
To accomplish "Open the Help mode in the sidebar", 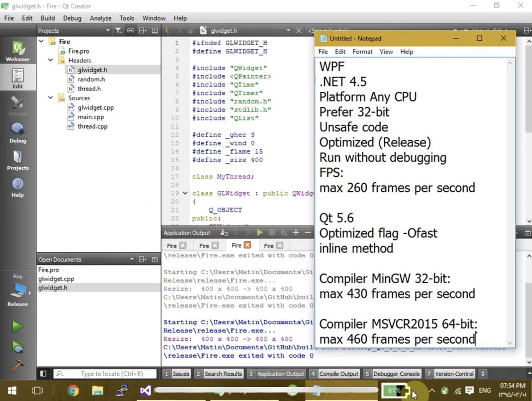I will pyautogui.click(x=17, y=185).
